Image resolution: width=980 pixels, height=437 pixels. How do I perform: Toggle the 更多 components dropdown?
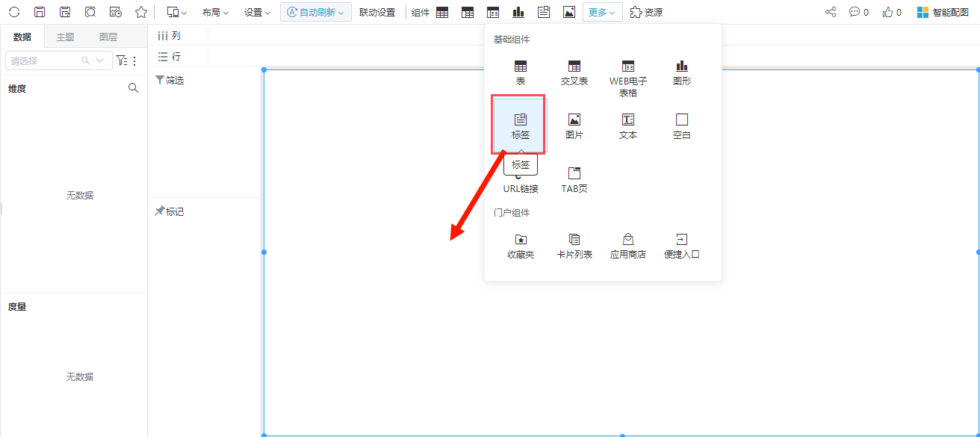coord(603,12)
